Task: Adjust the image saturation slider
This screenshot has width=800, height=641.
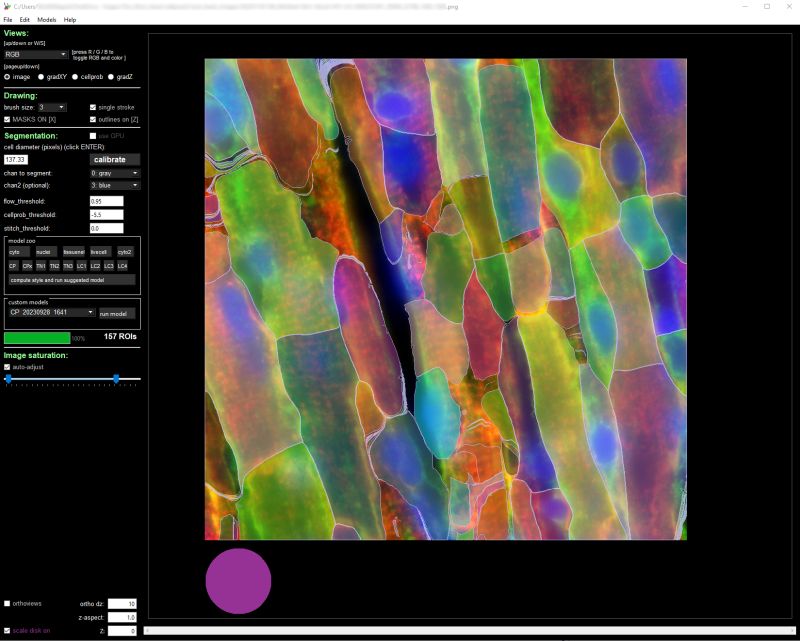Action: 118,379
